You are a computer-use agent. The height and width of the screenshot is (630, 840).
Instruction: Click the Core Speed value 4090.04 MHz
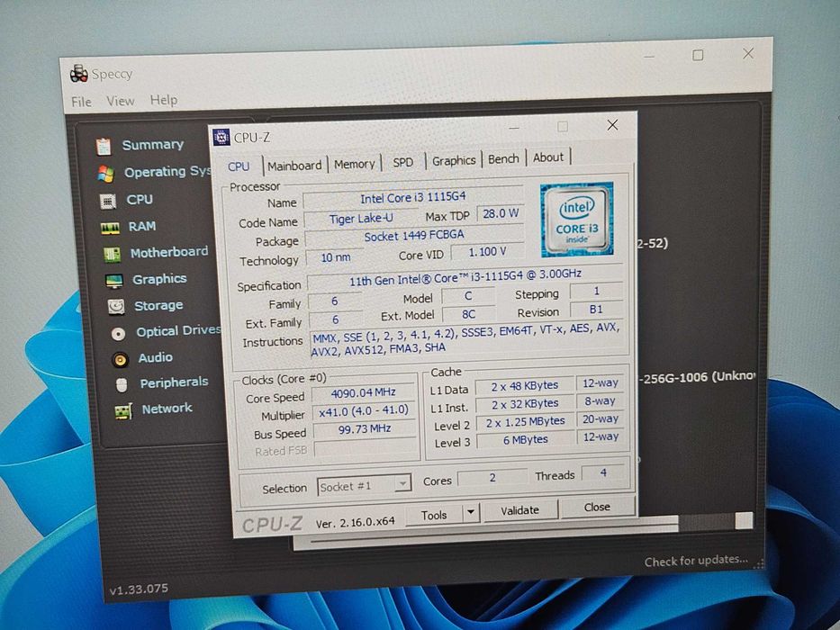pyautogui.click(x=363, y=392)
